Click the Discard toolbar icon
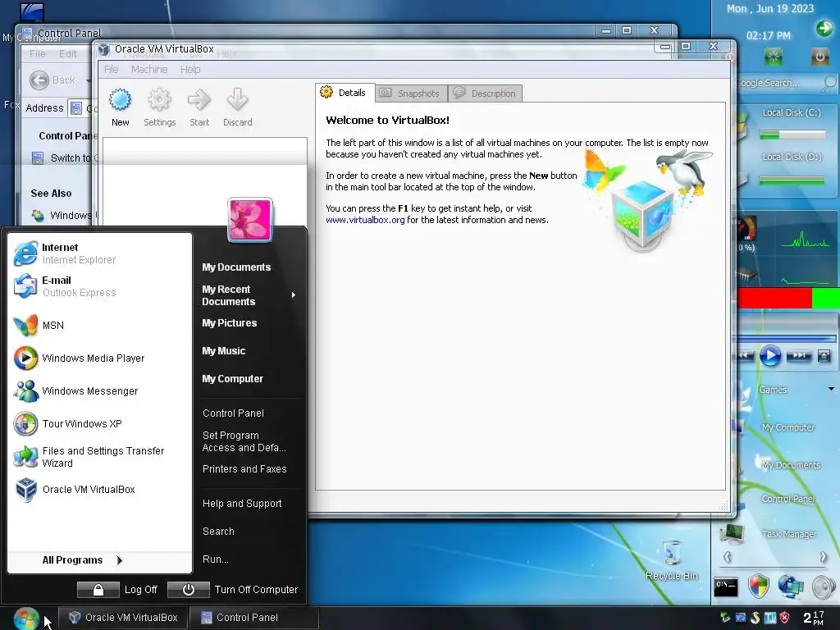This screenshot has height=630, width=840. point(237,99)
